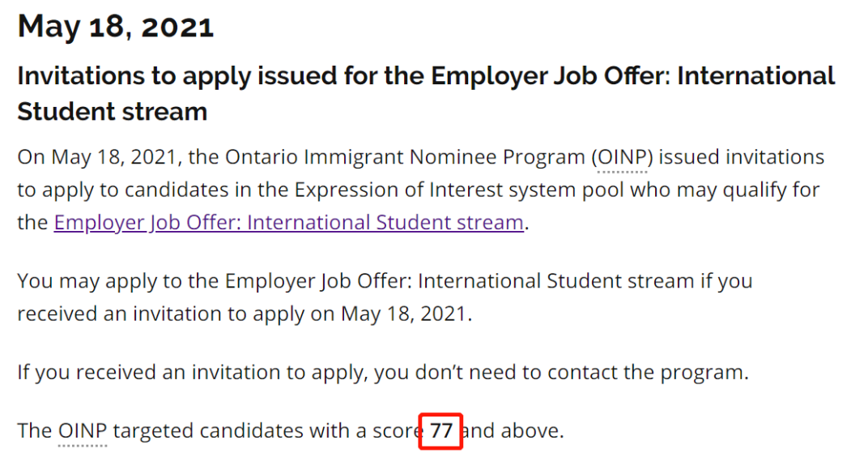The image size is (868, 470).
Task: Click 'issued invitations' at the first paragraph line end
Action: [741, 156]
